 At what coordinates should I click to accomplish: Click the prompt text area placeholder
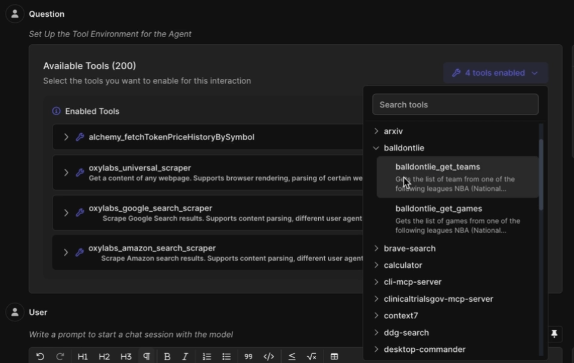click(131, 334)
